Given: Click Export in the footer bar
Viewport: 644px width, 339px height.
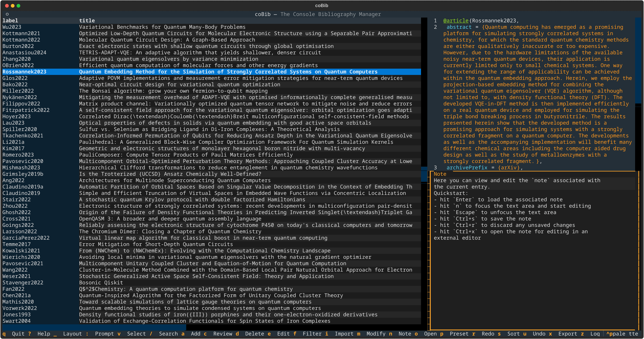Looking at the screenshot, I should pyautogui.click(x=567, y=334).
